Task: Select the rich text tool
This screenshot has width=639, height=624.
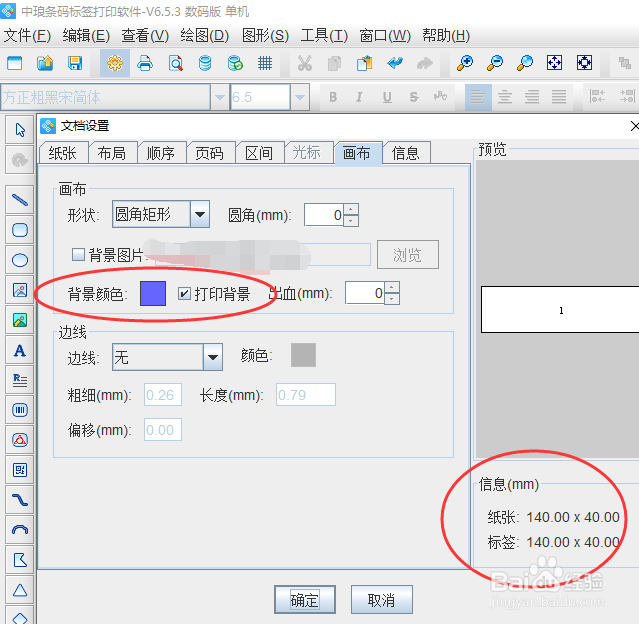Action: (x=20, y=380)
